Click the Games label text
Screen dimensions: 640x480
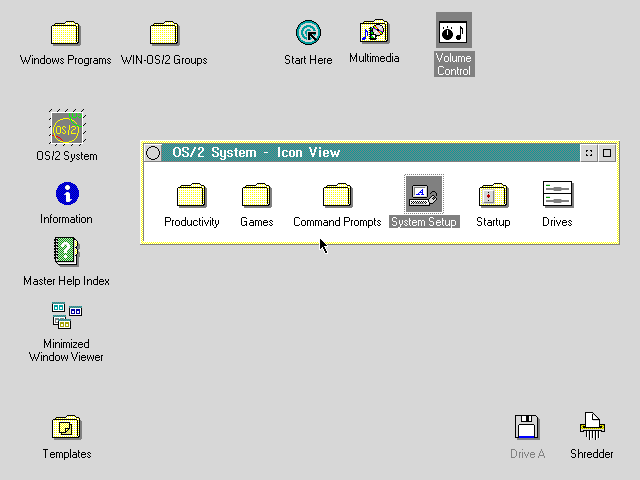(x=257, y=222)
